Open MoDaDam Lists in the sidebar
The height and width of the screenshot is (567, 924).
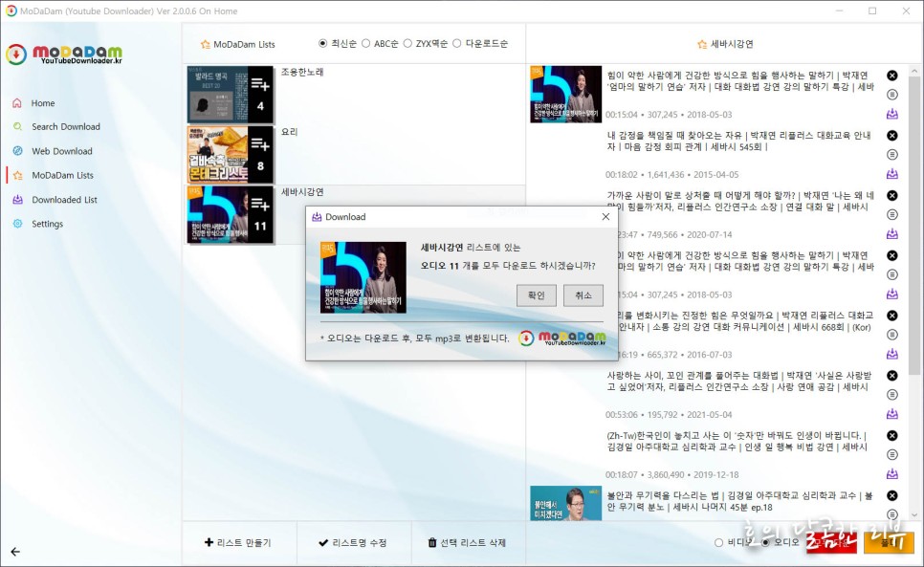[16, 175]
